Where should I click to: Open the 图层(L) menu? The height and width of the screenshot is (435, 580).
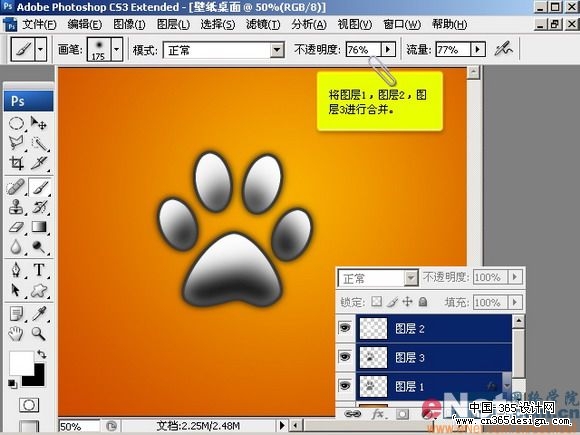[173, 24]
